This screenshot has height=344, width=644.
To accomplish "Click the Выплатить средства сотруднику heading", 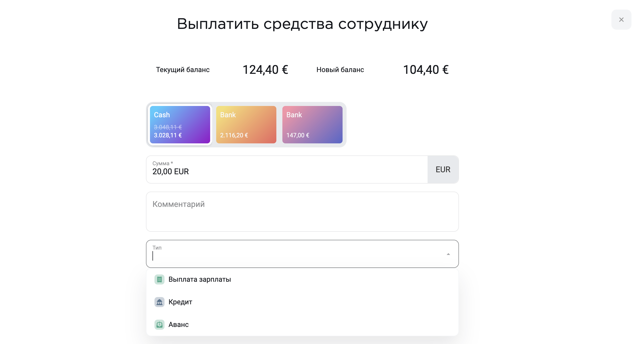I will click(x=302, y=24).
